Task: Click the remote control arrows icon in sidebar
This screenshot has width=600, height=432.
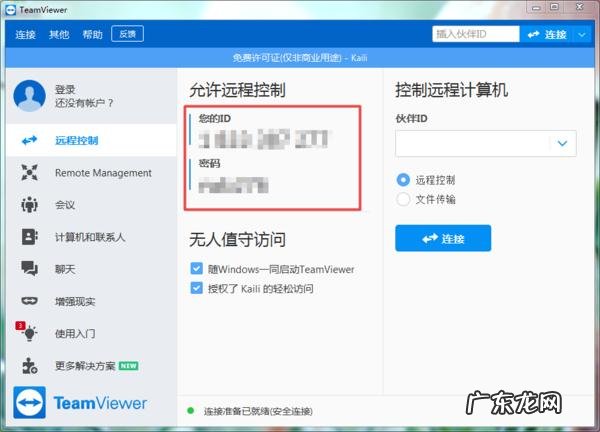Action: pyautogui.click(x=29, y=140)
